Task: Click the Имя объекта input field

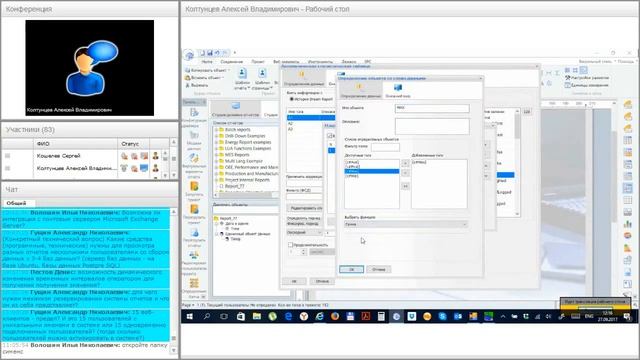Action: coord(432,108)
